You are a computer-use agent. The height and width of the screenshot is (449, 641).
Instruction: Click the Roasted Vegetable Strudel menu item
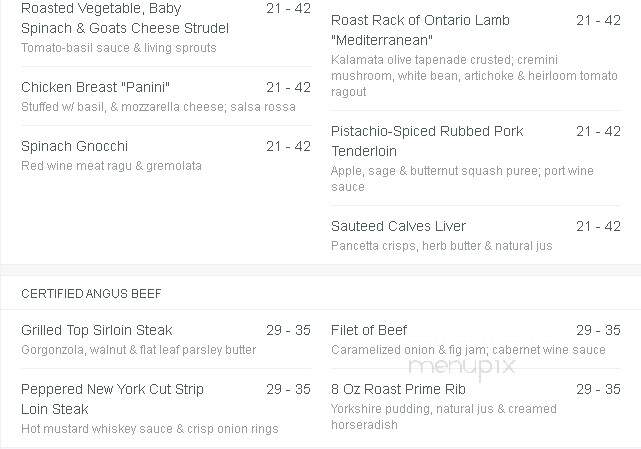pos(125,18)
